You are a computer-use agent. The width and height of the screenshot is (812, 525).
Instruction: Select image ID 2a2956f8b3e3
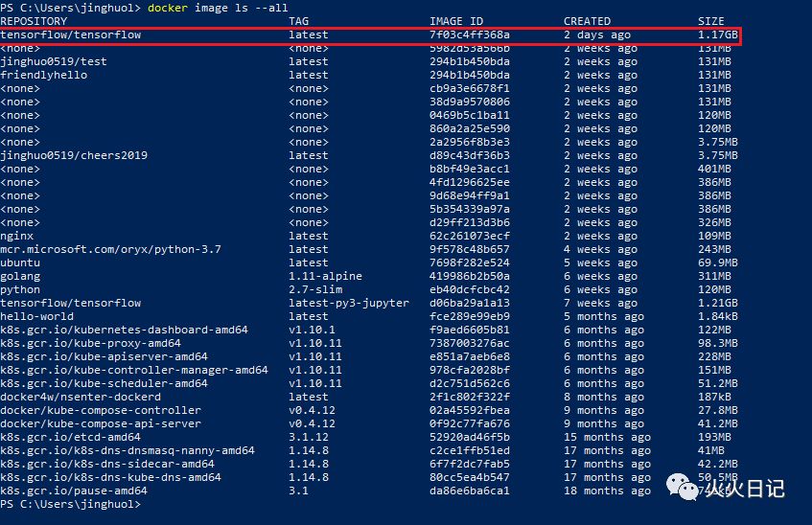coord(470,143)
